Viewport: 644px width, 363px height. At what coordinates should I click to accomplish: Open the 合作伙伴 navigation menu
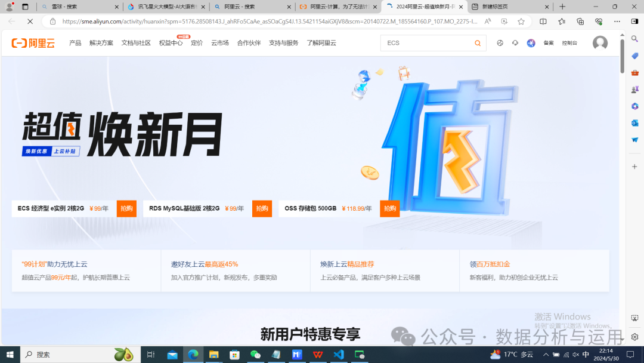pos(249,43)
